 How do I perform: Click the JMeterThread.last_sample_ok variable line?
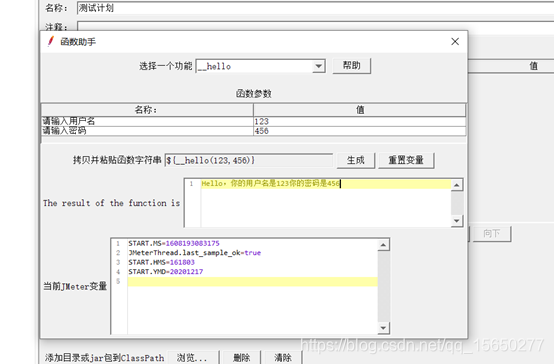[x=195, y=253]
